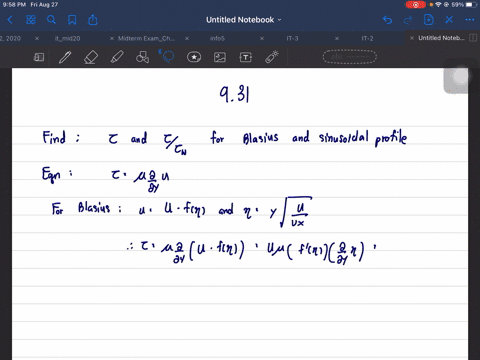Select the Pen tool

coord(65,57)
